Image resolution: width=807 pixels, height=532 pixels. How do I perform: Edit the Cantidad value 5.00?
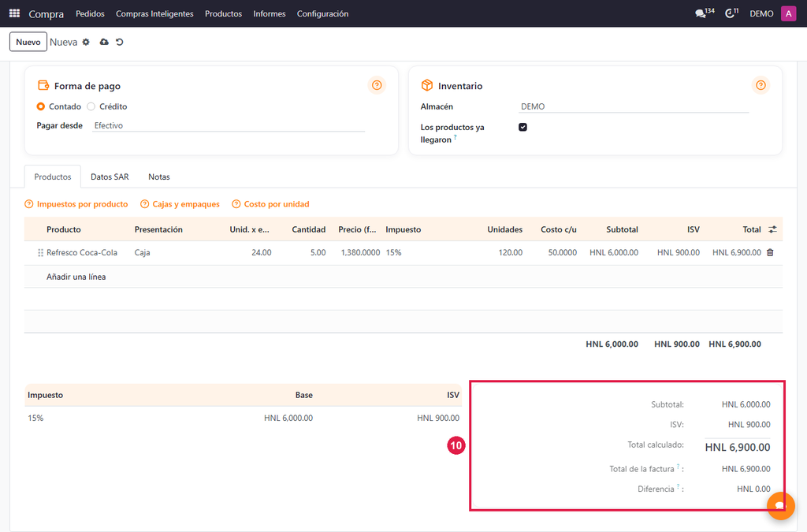coord(318,253)
